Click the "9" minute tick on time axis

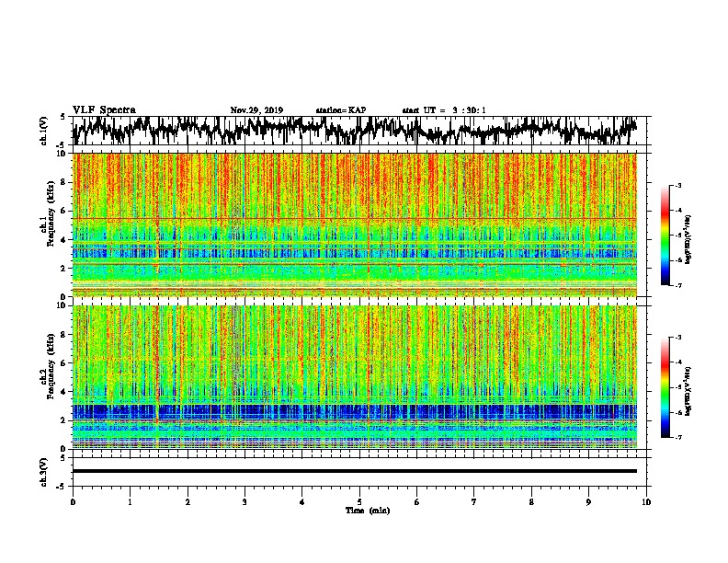[588, 502]
